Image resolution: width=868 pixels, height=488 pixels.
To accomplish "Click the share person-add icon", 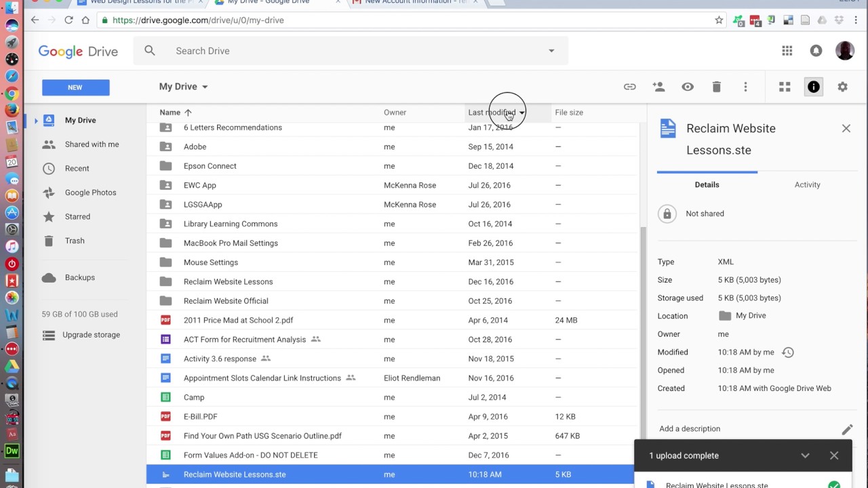I will 658,87.
